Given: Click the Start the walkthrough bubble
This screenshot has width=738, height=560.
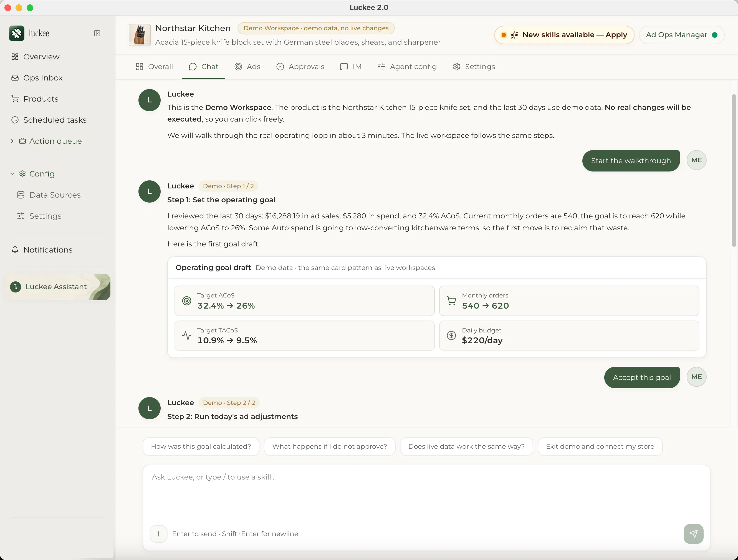Looking at the screenshot, I should (631, 161).
